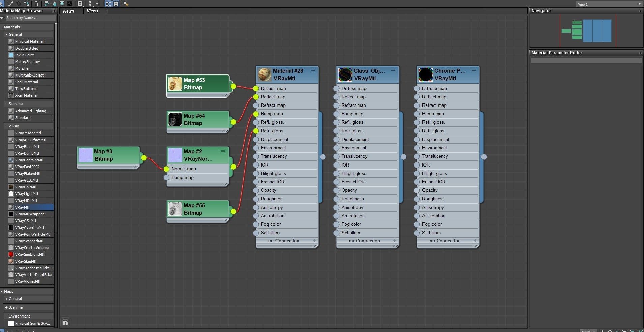
Task: Select VRayMtl in the material list
Action: click(x=31, y=207)
